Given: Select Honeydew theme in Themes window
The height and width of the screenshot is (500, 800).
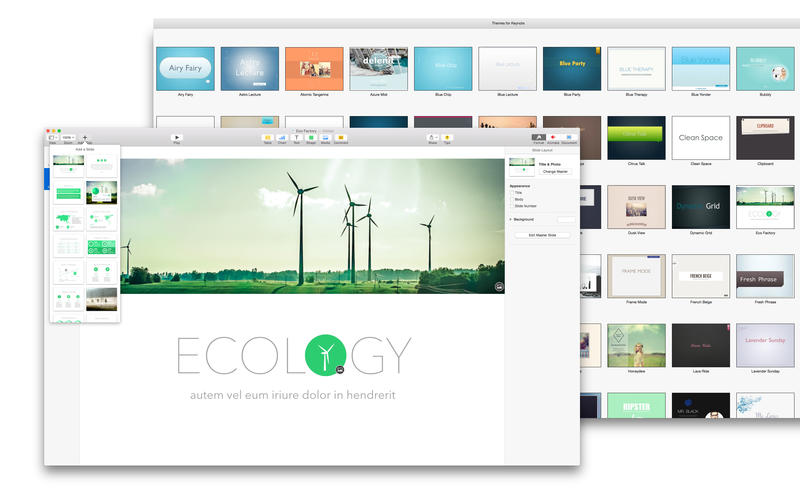Looking at the screenshot, I should click(x=636, y=345).
